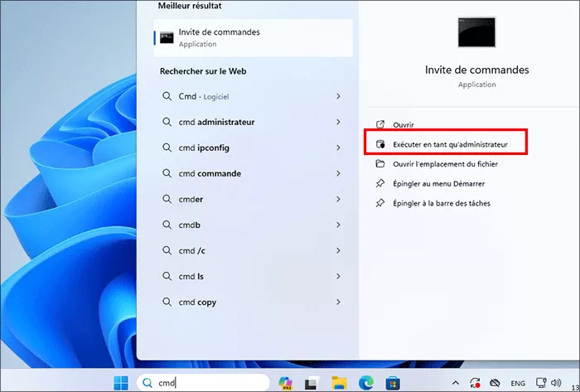Select the cmd ls web suggestion
Image resolution: width=580 pixels, height=392 pixels.
tap(253, 276)
